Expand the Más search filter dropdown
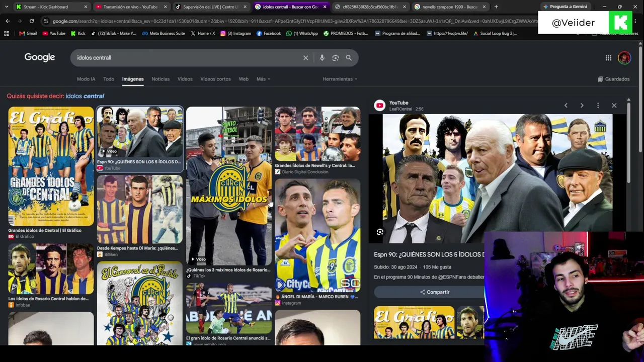Viewport: 644px width, 362px height. 263,79
